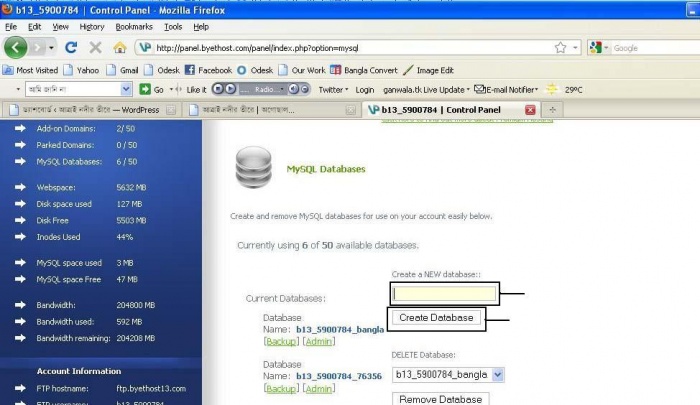This screenshot has height=405, width=700.
Task: Click the Google search engine icon
Action: click(x=596, y=48)
